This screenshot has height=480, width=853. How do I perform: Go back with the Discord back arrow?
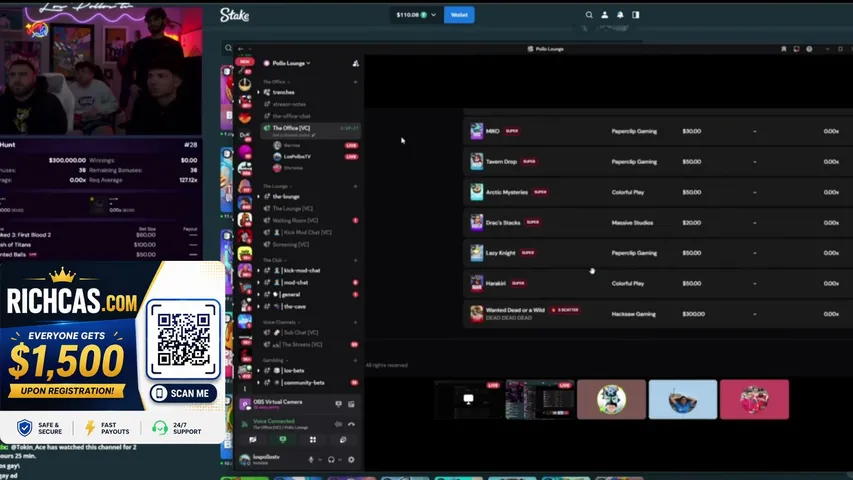pyautogui.click(x=240, y=49)
